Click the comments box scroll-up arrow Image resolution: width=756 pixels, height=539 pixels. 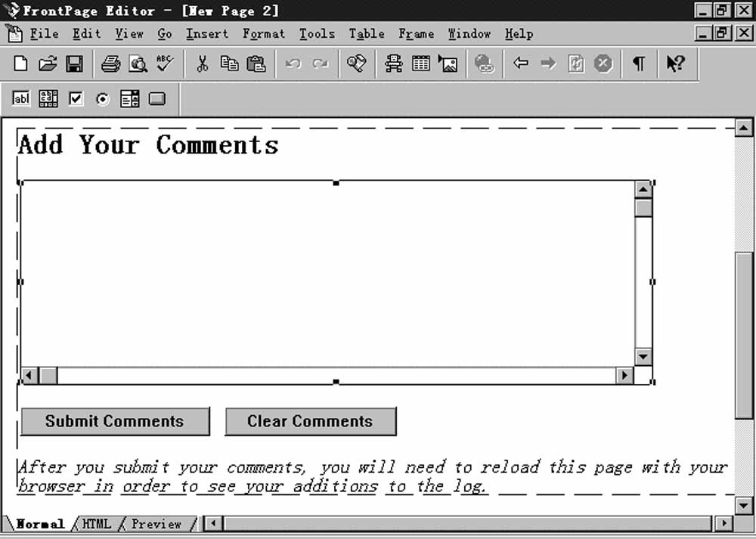pyautogui.click(x=643, y=190)
